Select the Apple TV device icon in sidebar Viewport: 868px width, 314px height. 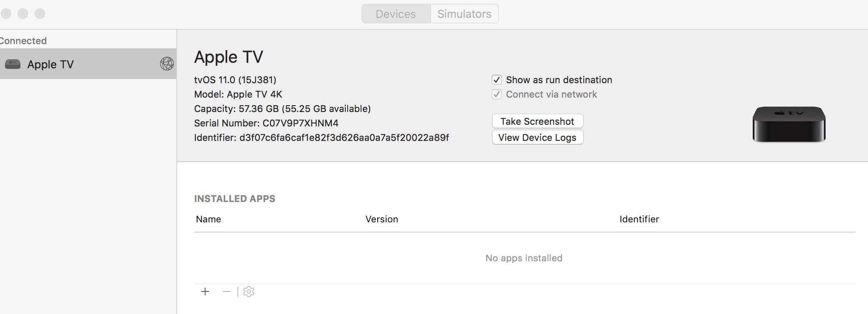13,64
